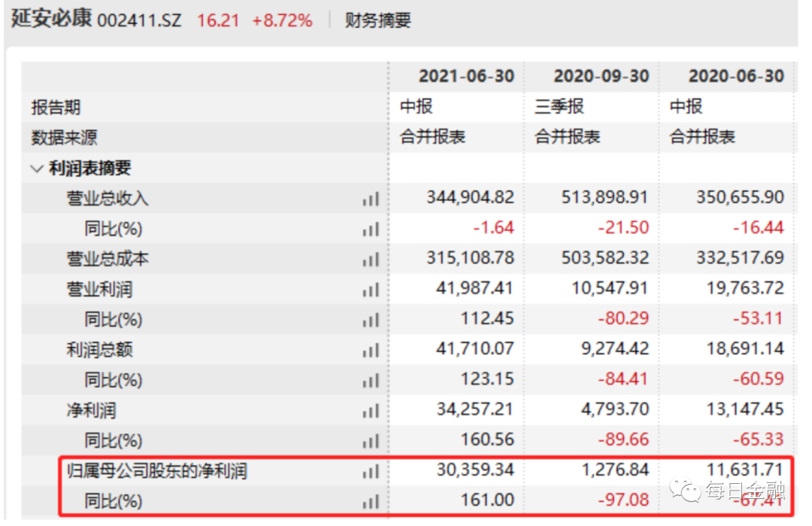The height and width of the screenshot is (526, 812).
Task: Click parent net profit value 1,276.84
Action: click(x=615, y=470)
